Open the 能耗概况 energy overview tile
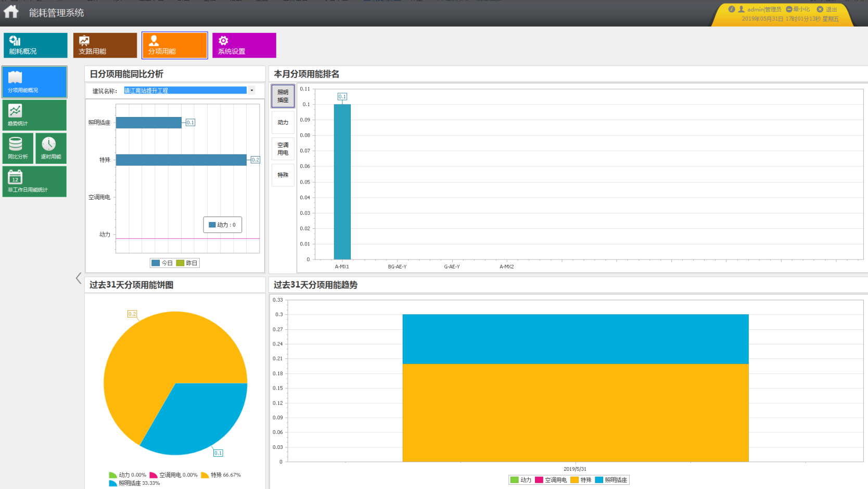Screen dimensions: 868x489 click(x=35, y=45)
